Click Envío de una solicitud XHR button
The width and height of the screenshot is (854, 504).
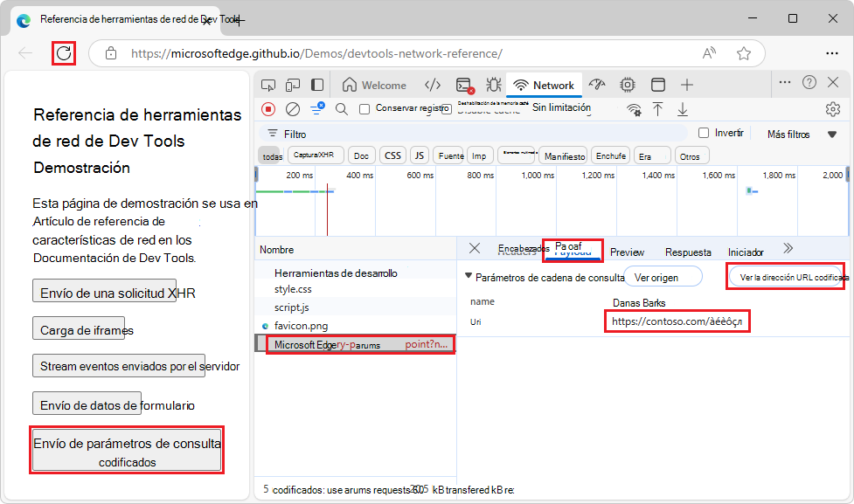click(x=105, y=291)
